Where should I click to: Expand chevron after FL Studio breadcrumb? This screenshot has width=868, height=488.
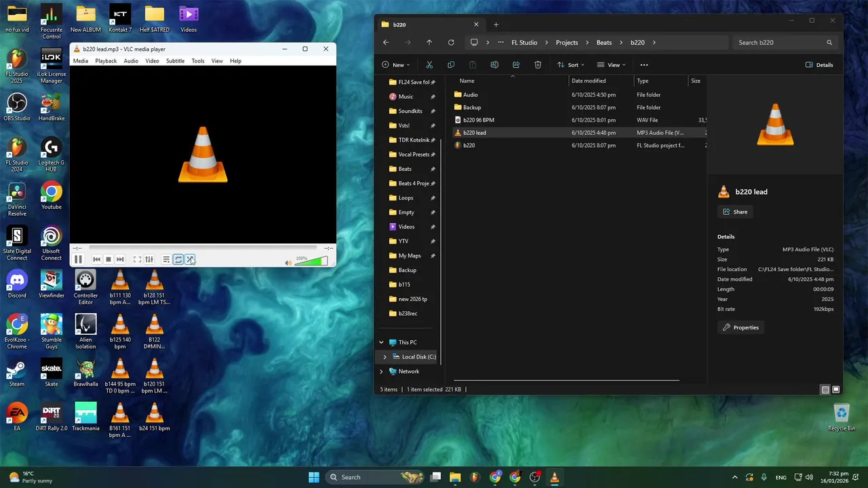pyautogui.click(x=546, y=42)
